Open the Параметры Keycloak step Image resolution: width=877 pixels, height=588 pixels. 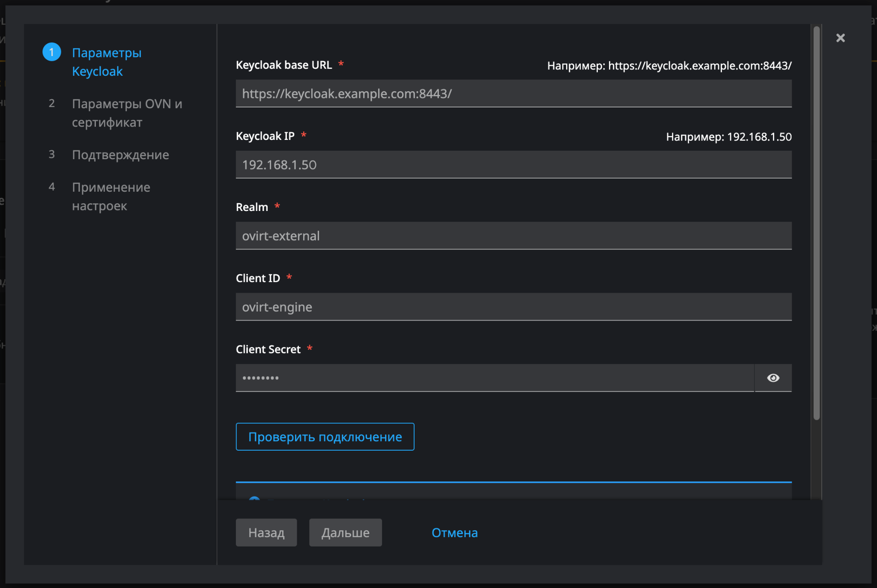(106, 62)
